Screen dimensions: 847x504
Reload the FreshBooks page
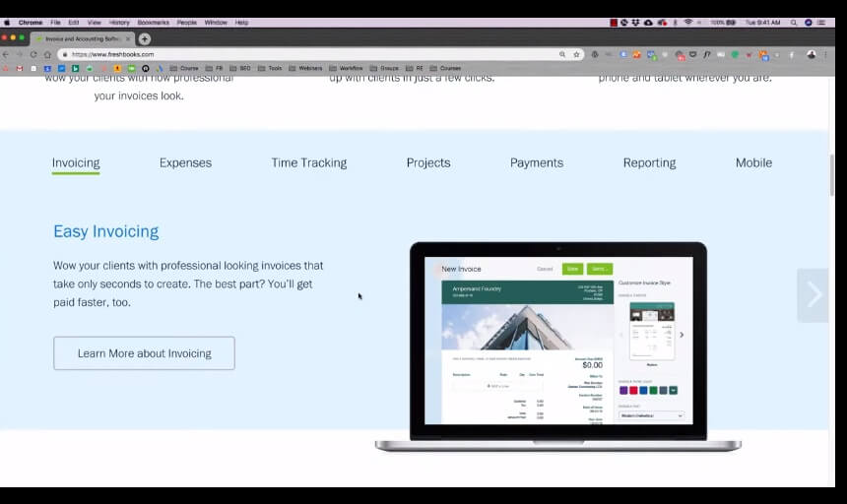point(33,54)
